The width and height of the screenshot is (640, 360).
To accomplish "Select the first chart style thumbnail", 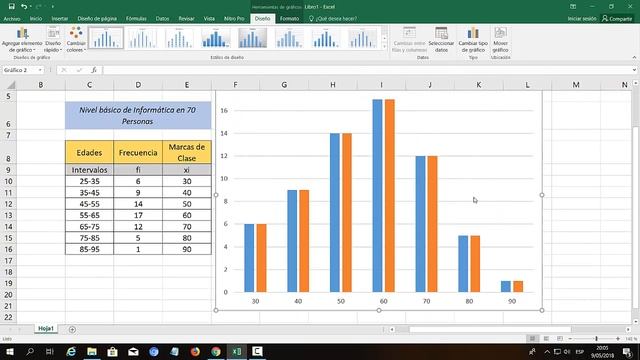I will tap(106, 38).
